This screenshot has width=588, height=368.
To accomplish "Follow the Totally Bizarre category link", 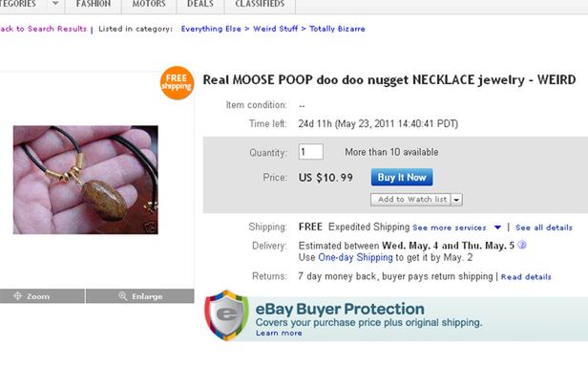I will pyautogui.click(x=337, y=29).
